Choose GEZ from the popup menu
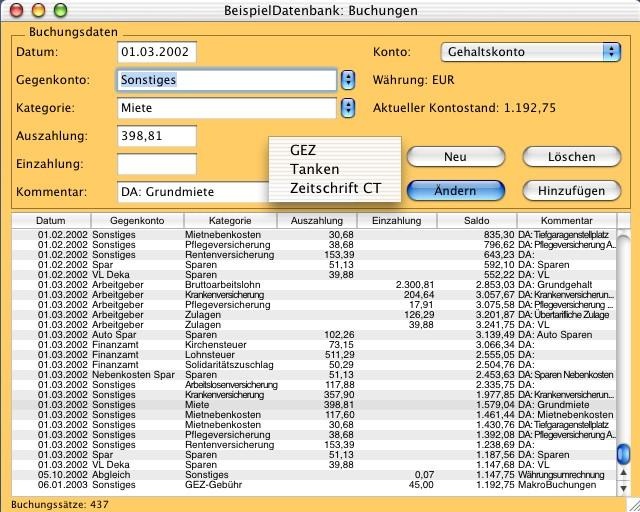 click(x=335, y=150)
